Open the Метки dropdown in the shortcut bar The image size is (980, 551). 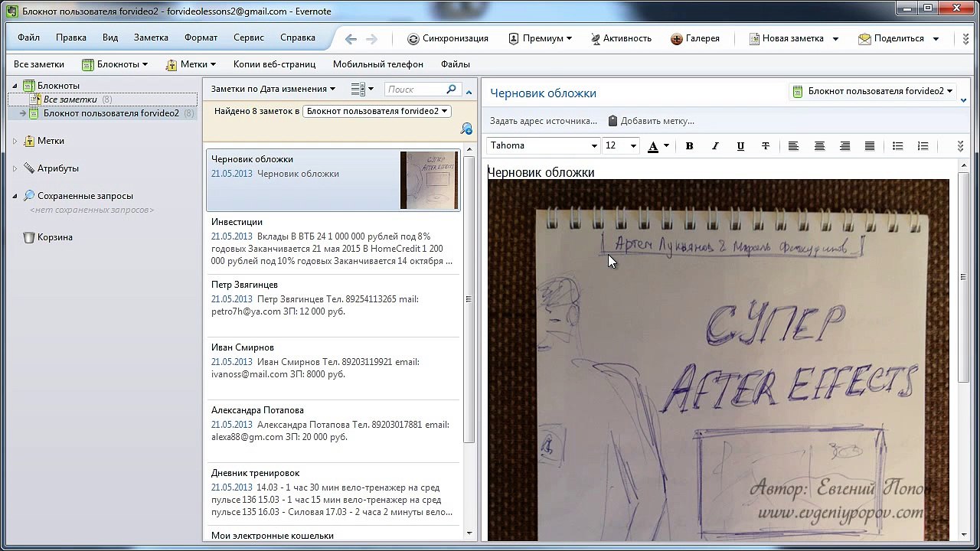(191, 64)
